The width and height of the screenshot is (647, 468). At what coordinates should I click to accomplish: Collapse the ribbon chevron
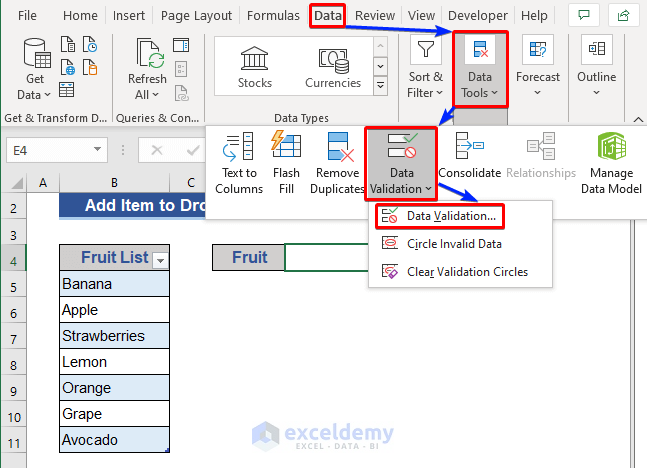pyautogui.click(x=638, y=120)
